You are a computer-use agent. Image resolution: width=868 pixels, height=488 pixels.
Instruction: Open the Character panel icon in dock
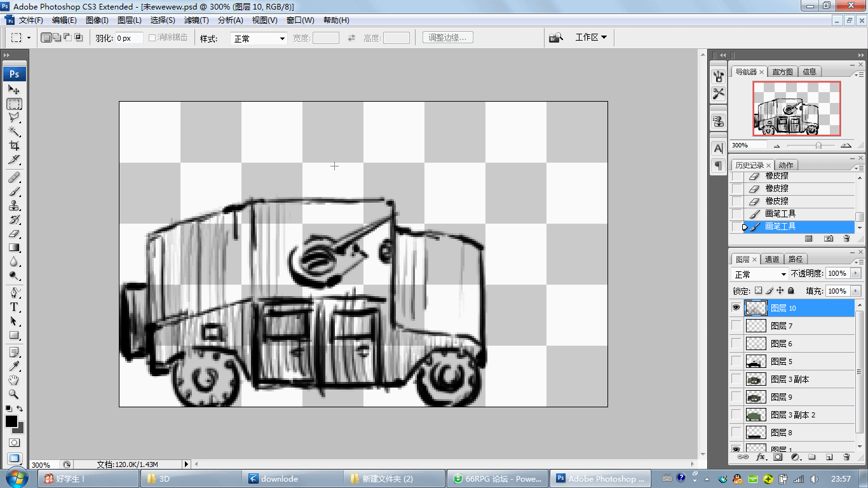(x=719, y=148)
